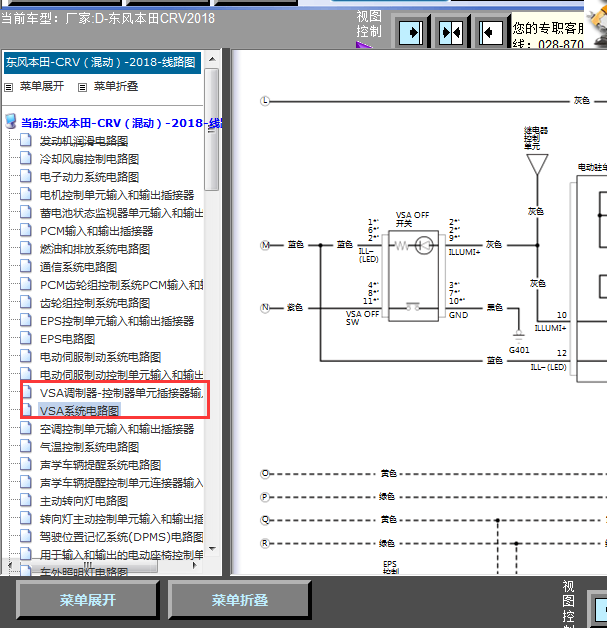Click document icon beside 电机控制单元输入和输出插接器
Screen dimensions: 607x628
pyautogui.click(x=26, y=194)
